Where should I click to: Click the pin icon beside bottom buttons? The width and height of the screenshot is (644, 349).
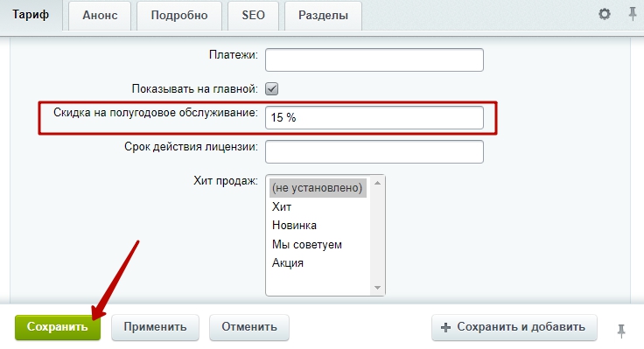[621, 331]
